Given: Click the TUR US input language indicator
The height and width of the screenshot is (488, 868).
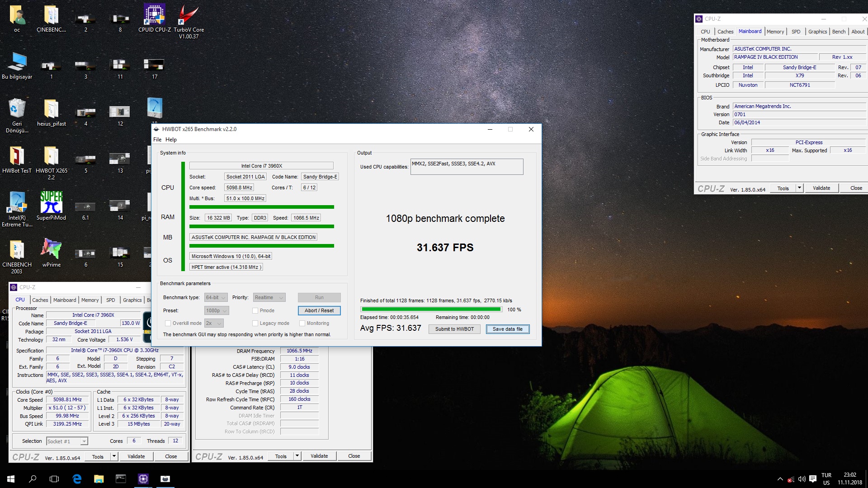Looking at the screenshot, I should point(826,479).
